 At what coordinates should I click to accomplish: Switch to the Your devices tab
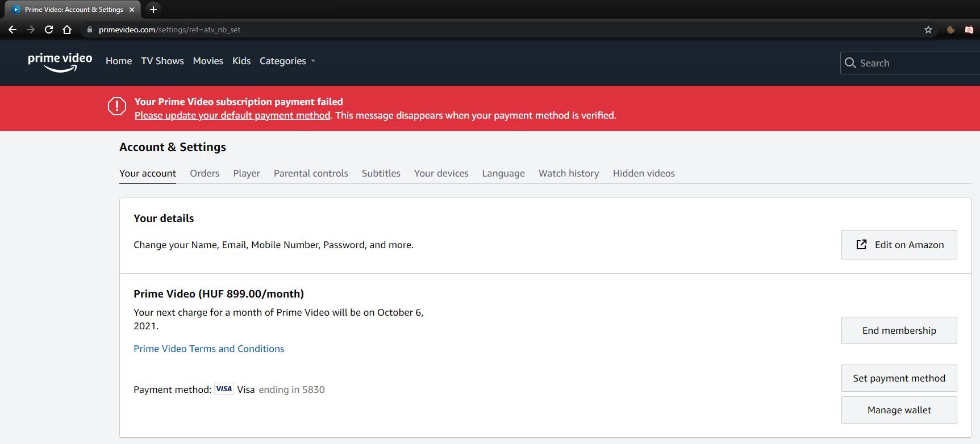pos(441,173)
